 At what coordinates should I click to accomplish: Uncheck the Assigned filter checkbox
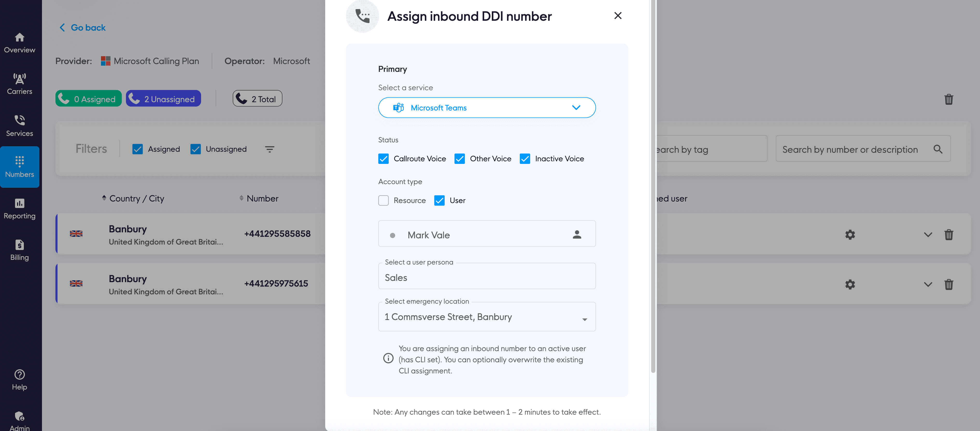click(x=137, y=149)
